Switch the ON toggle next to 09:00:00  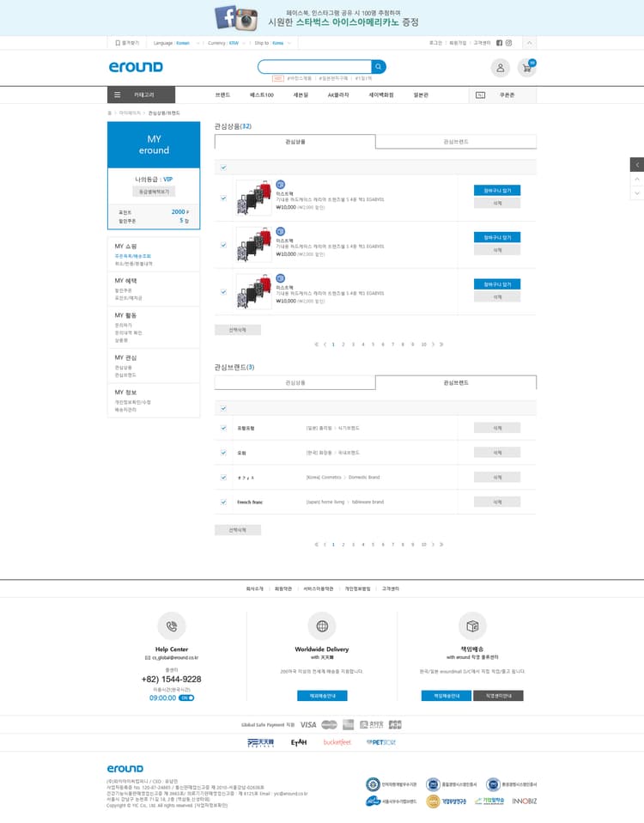(x=186, y=698)
